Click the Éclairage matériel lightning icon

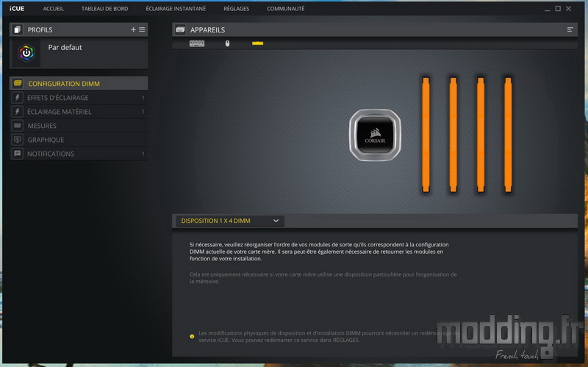(17, 112)
